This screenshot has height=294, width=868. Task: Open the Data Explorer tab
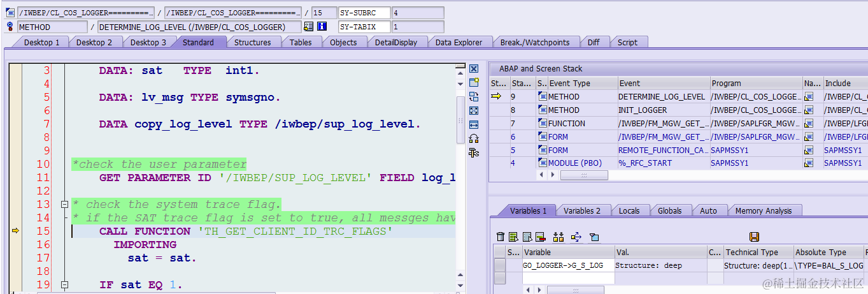click(459, 42)
